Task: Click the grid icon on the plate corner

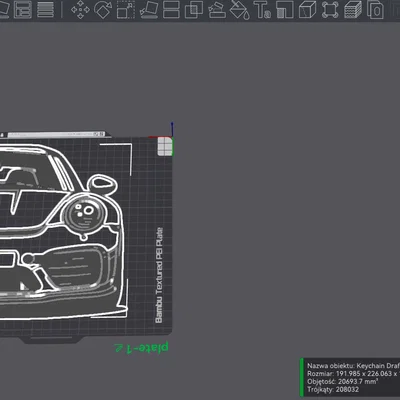Action: click(x=165, y=146)
